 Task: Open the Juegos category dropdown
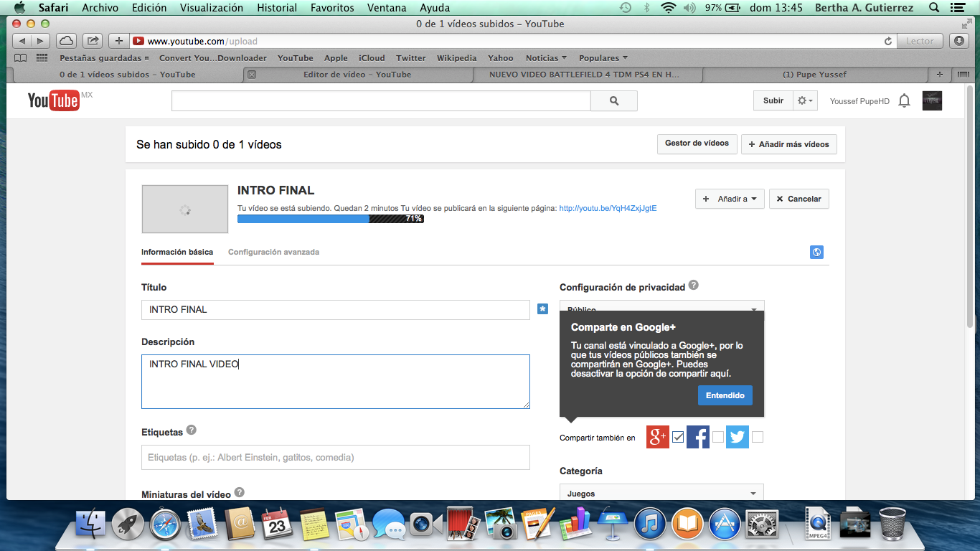point(661,494)
